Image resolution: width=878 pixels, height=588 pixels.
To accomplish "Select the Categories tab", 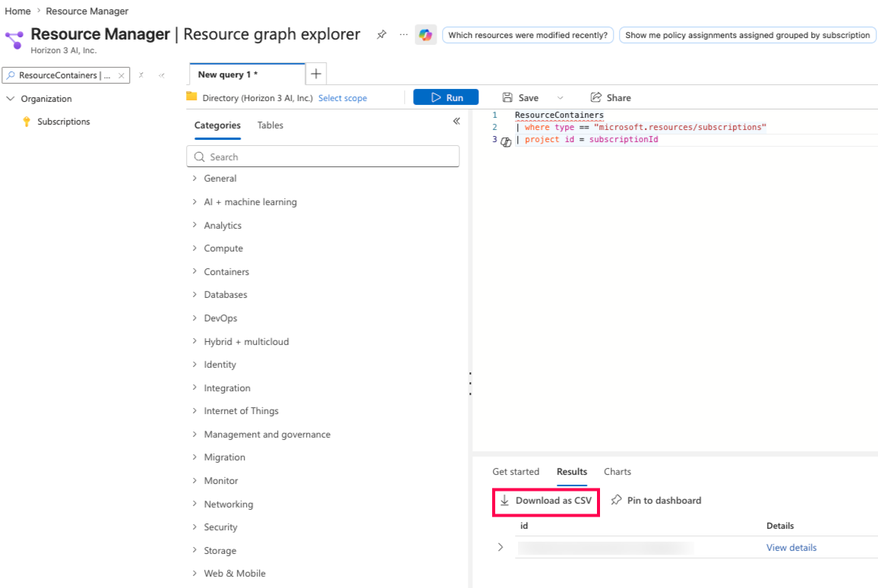I will coord(217,125).
